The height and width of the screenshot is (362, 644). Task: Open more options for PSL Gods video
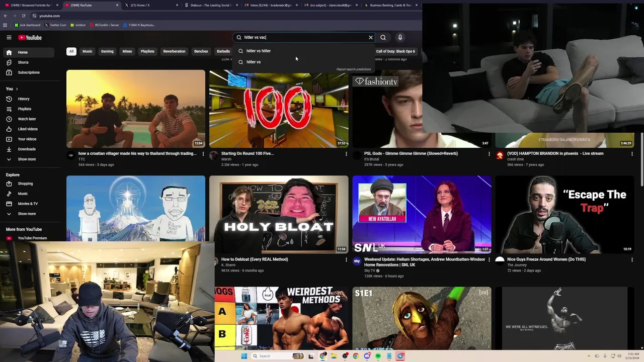(489, 154)
